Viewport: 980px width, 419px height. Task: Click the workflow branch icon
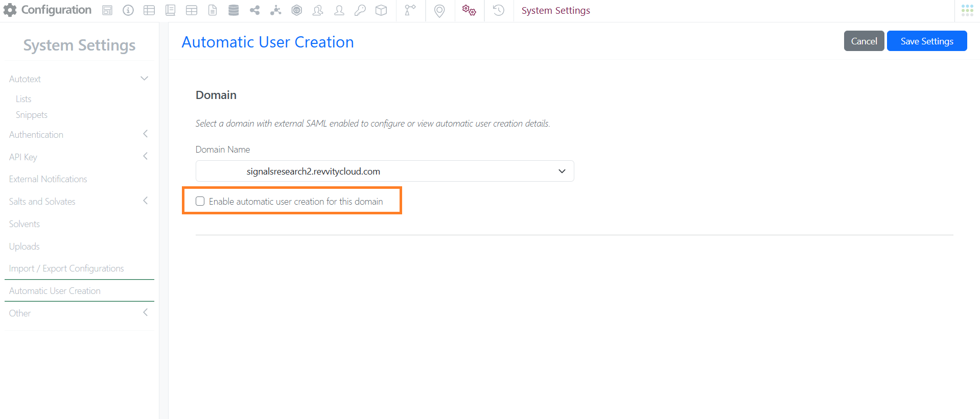(x=410, y=10)
